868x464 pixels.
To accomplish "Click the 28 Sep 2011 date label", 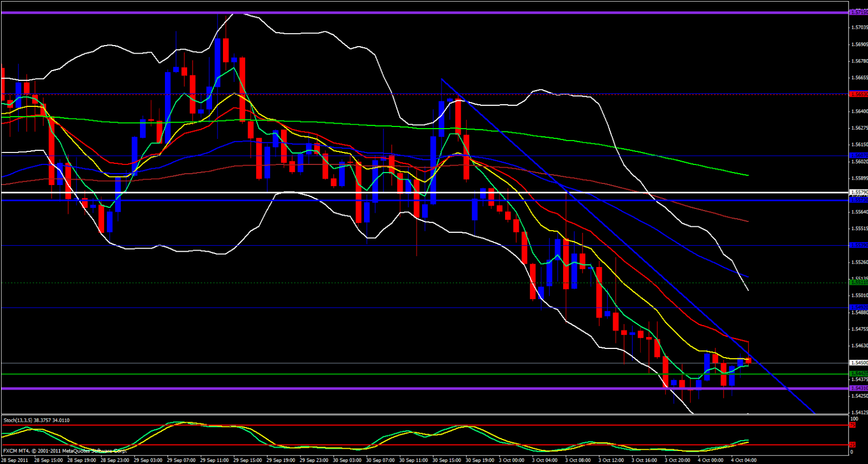I will pyautogui.click(x=15, y=460).
